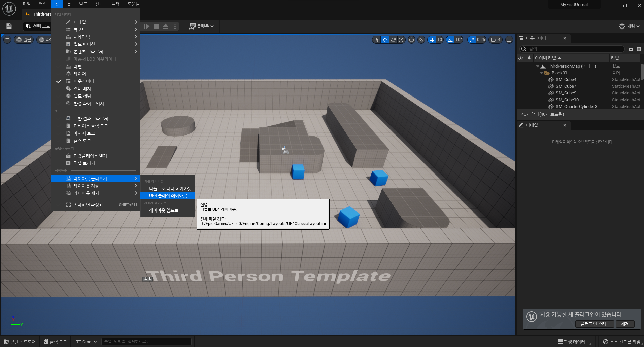Click the viewport hamburger options button
This screenshot has height=347, width=644.
[x=7, y=40]
